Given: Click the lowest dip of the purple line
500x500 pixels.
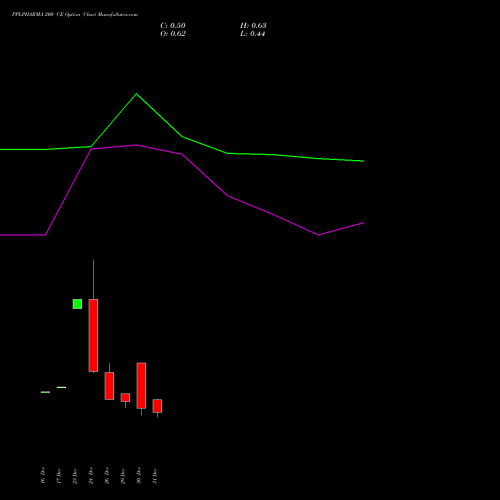Looking at the screenshot, I should click(318, 235).
